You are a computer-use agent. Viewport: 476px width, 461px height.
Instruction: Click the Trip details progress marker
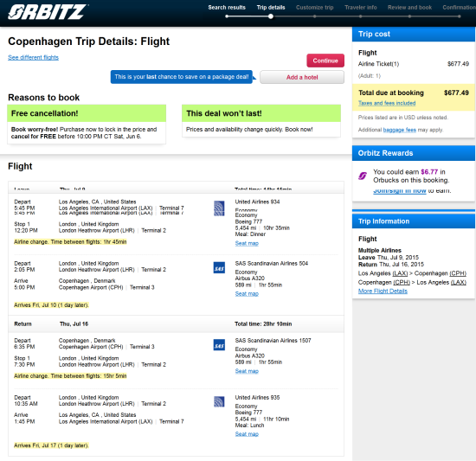tap(271, 16)
